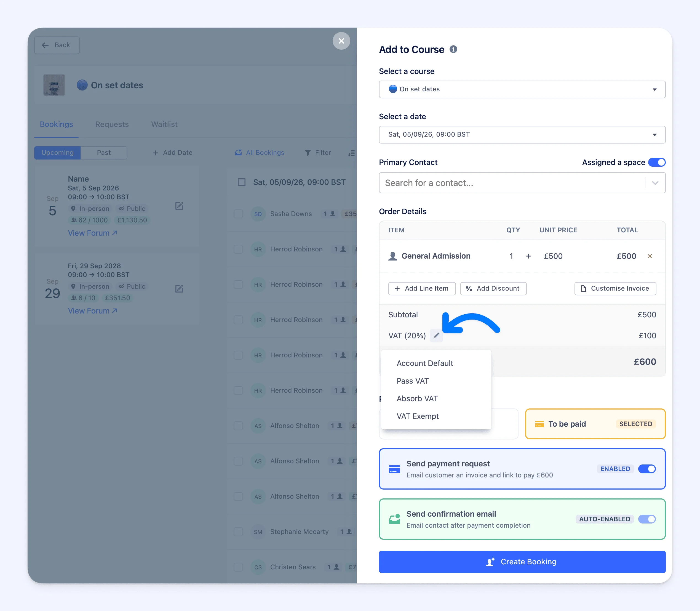Switch to the Requests tab
This screenshot has height=611, width=700.
tap(112, 124)
